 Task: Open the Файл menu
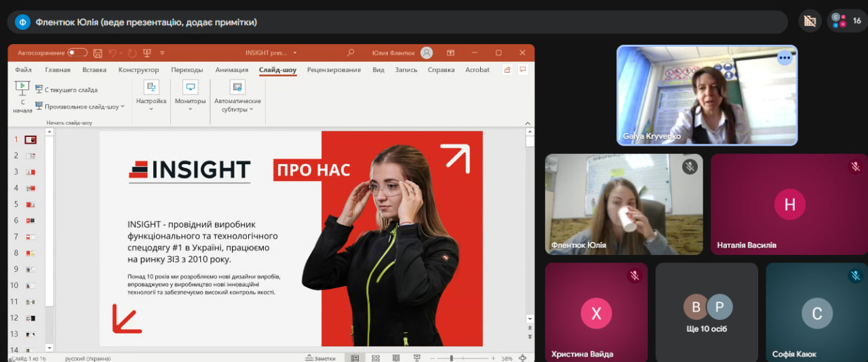coord(23,70)
